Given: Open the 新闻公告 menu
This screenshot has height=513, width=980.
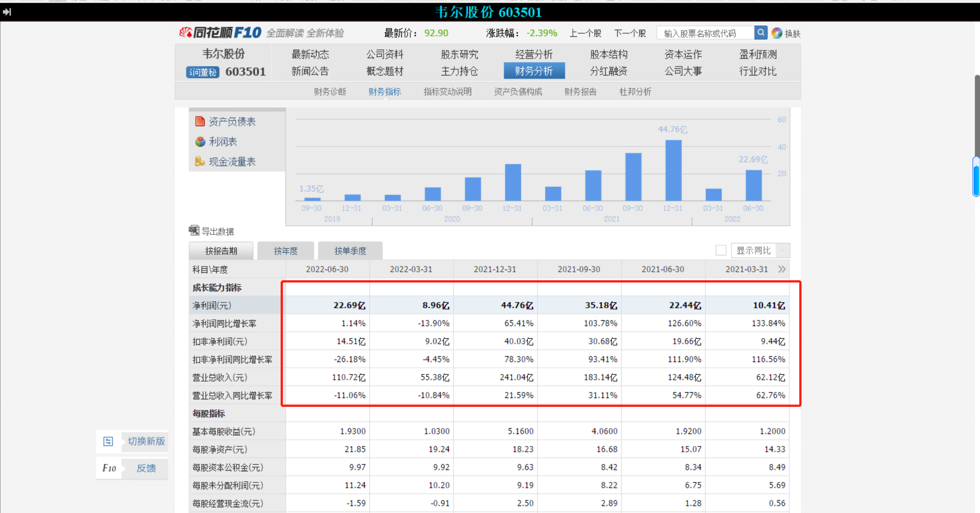Looking at the screenshot, I should (310, 71).
